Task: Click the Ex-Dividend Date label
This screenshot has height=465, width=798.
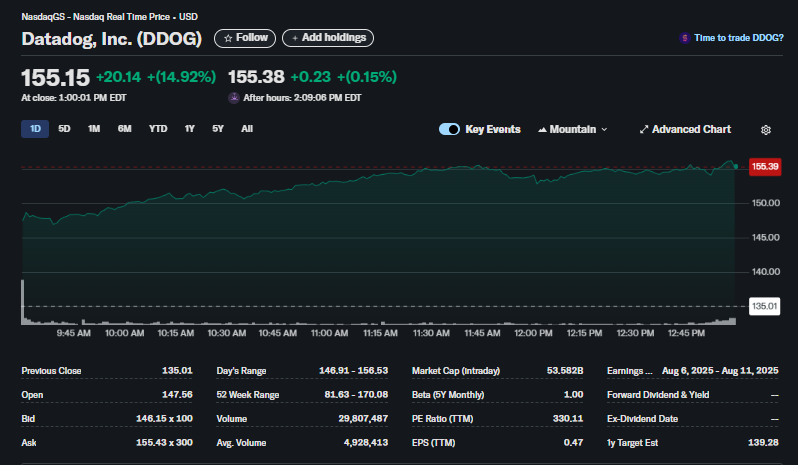Action: (642, 419)
